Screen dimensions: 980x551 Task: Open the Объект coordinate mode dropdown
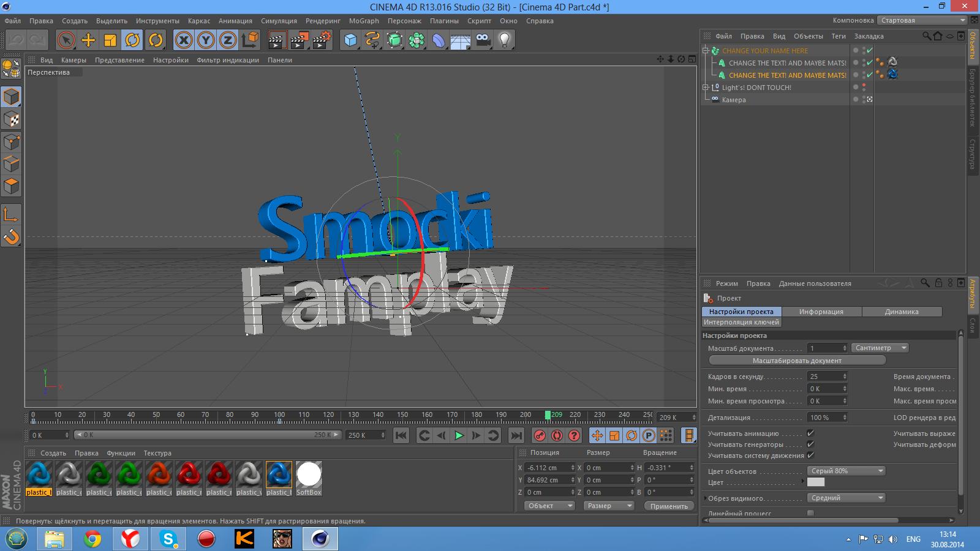coord(549,506)
